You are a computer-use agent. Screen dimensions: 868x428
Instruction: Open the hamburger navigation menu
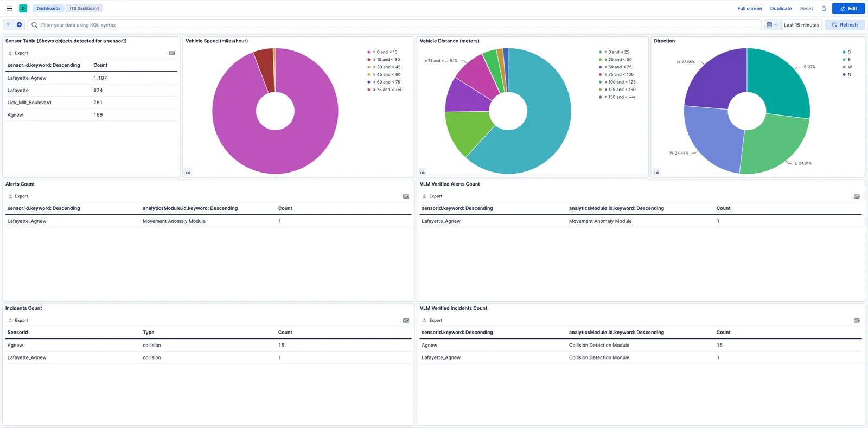point(9,8)
